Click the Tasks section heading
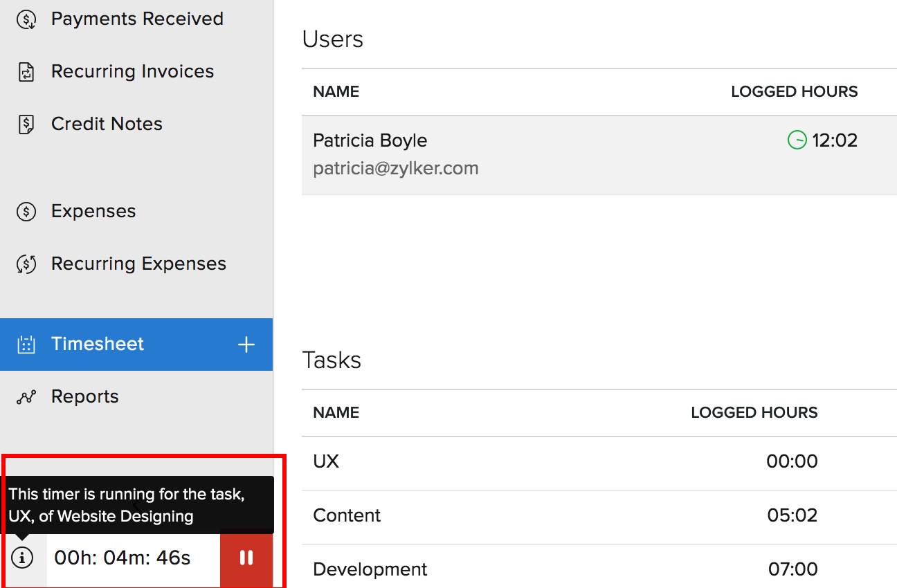 [331, 360]
